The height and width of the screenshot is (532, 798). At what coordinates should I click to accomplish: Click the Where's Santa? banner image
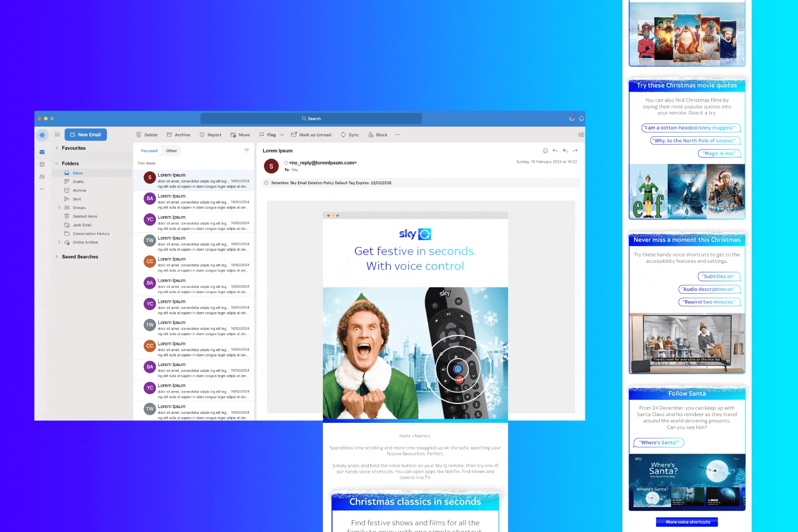coord(687,482)
